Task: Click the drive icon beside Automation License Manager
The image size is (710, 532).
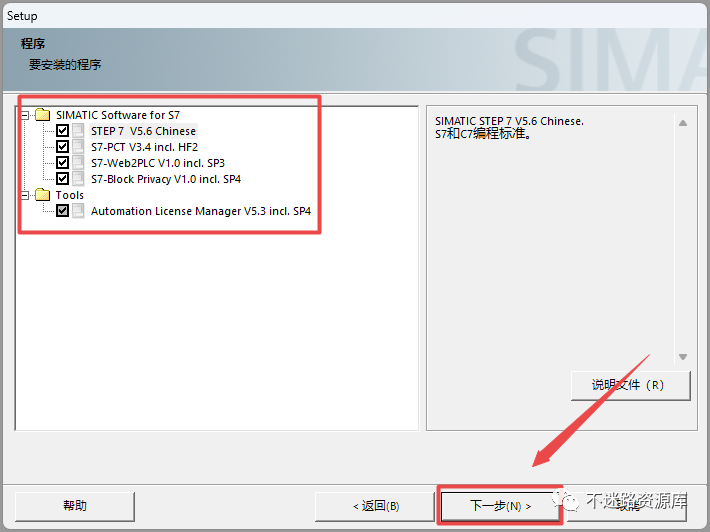Action: (78, 211)
